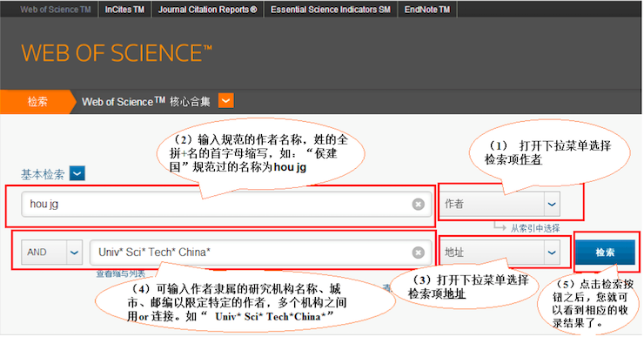Switch to the InCites TM tab
The image size is (644, 337).
pos(124,10)
